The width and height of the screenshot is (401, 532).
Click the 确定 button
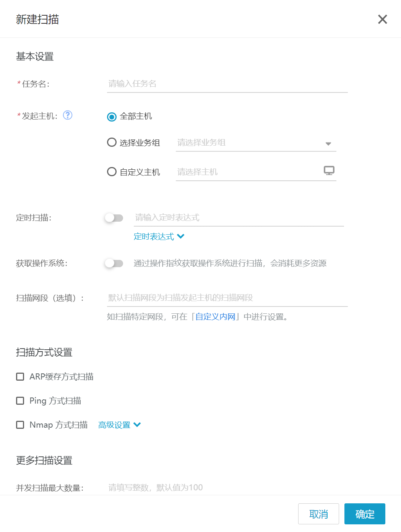(365, 514)
